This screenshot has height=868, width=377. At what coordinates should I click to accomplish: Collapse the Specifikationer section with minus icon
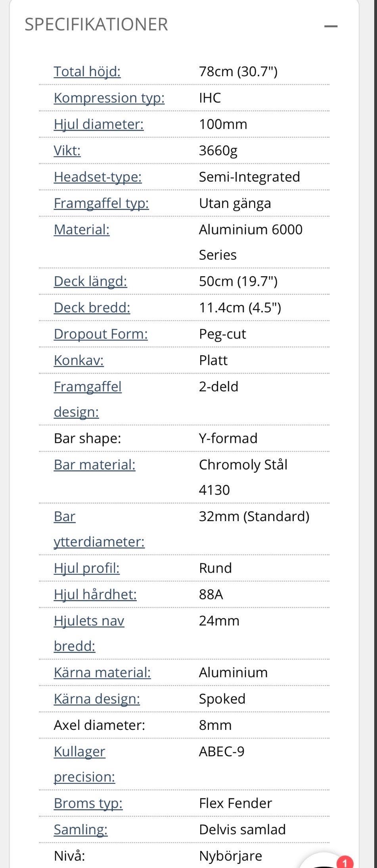(331, 26)
